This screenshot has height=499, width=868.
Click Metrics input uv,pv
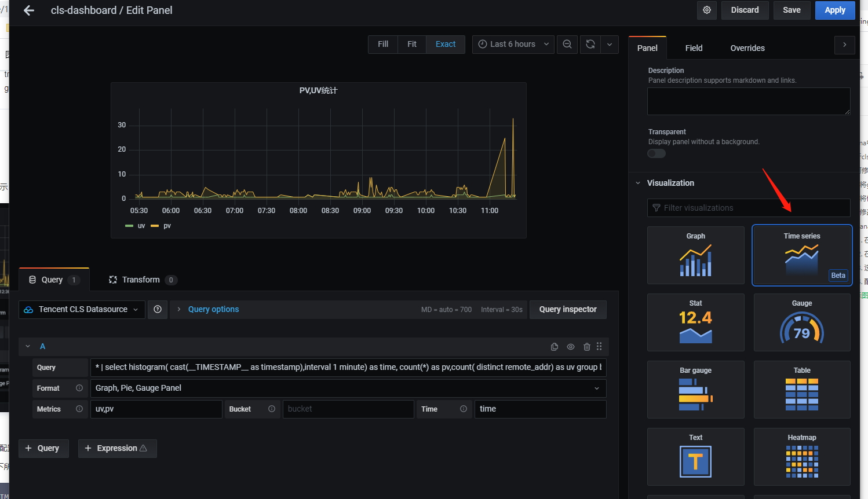pos(156,409)
